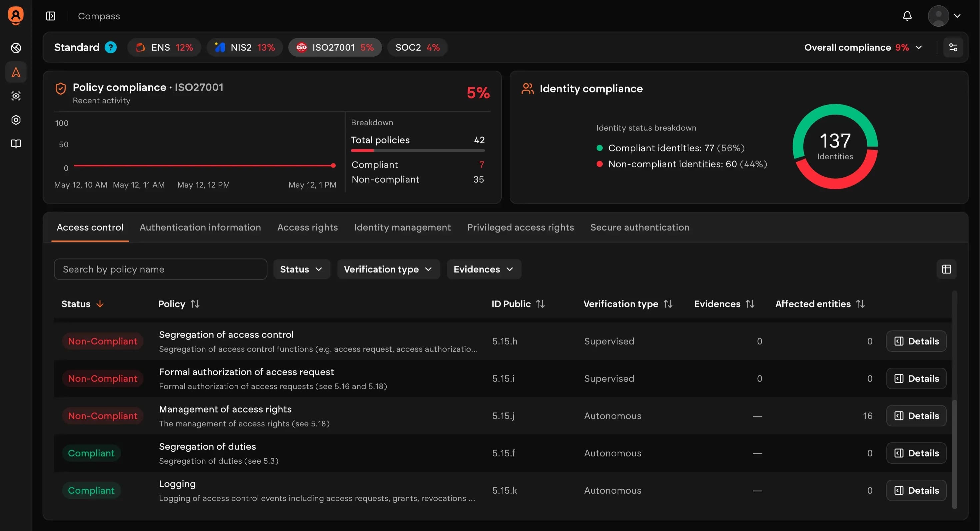Open the Evidences filter dropdown
The height and width of the screenshot is (531, 980).
coord(484,269)
